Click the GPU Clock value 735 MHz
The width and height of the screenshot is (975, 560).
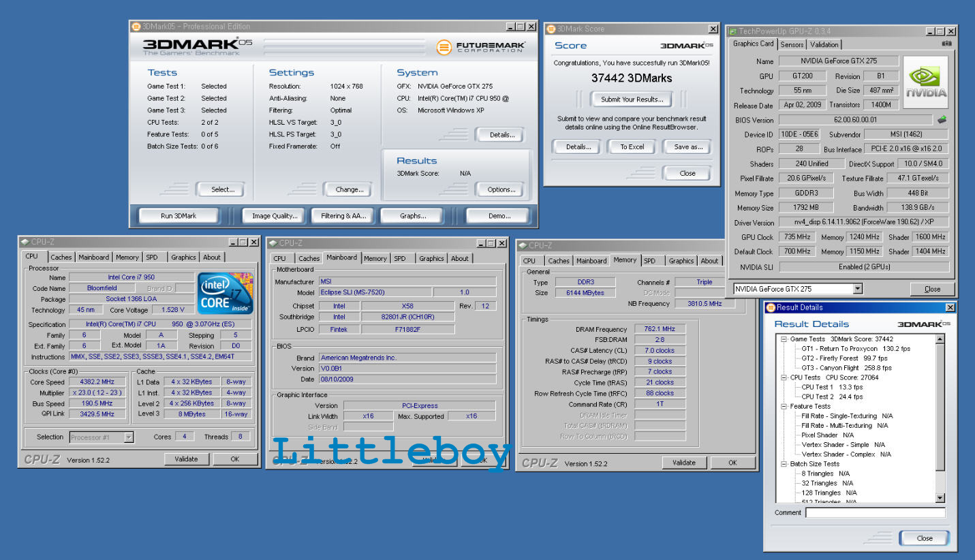pyautogui.click(x=797, y=237)
